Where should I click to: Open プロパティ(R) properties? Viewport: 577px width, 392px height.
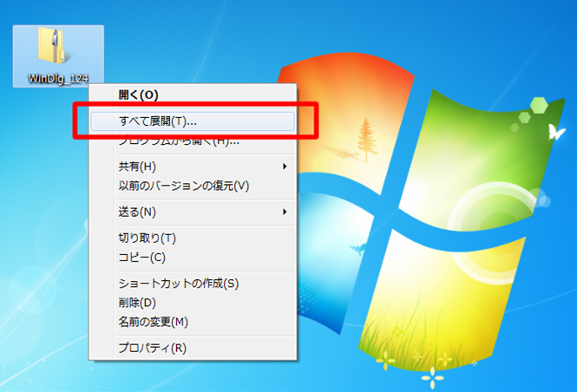(193, 348)
